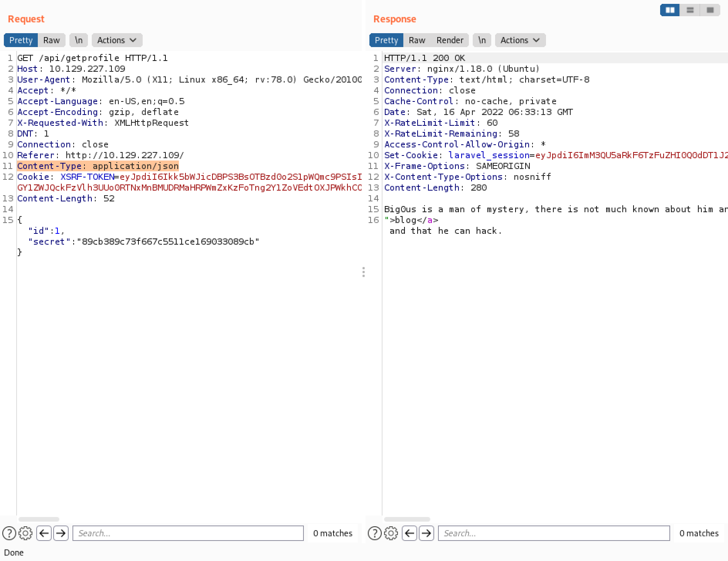
Task: Switch Response view to Render tab
Action: [450, 40]
